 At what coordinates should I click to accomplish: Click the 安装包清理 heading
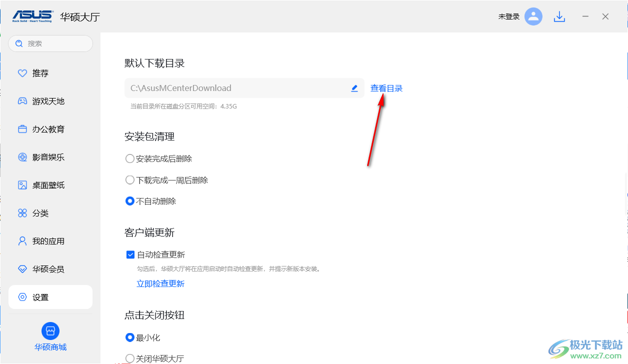click(149, 136)
